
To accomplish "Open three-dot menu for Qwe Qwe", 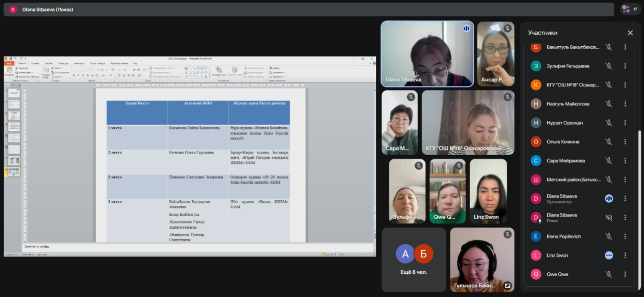I will (x=625, y=274).
